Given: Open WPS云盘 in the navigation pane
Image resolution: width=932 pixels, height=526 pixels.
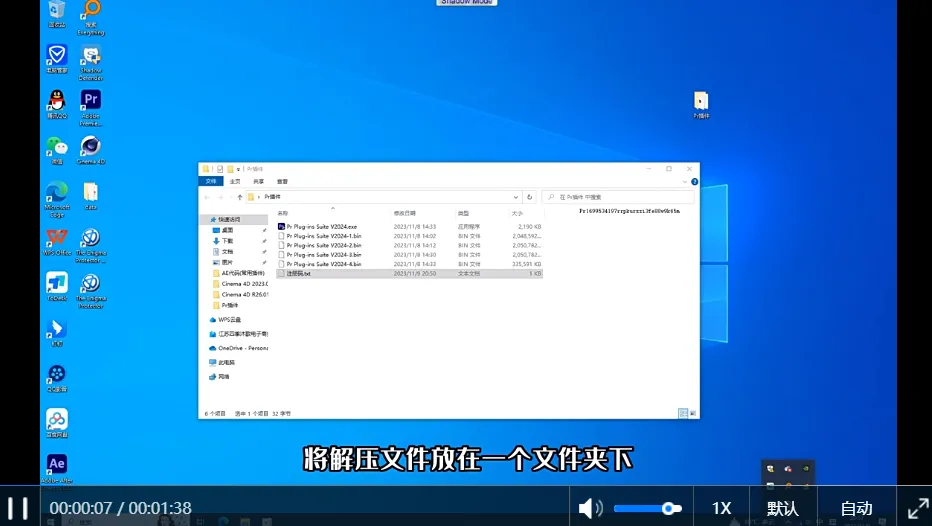Looking at the screenshot, I should click(x=229, y=320).
